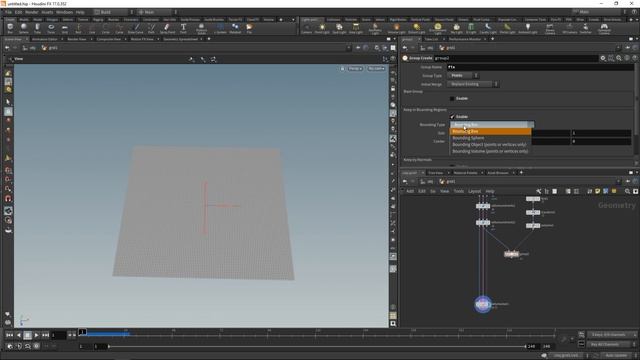This screenshot has width=640, height=360.
Task: Open the network editor Layout menu
Action: (x=474, y=191)
